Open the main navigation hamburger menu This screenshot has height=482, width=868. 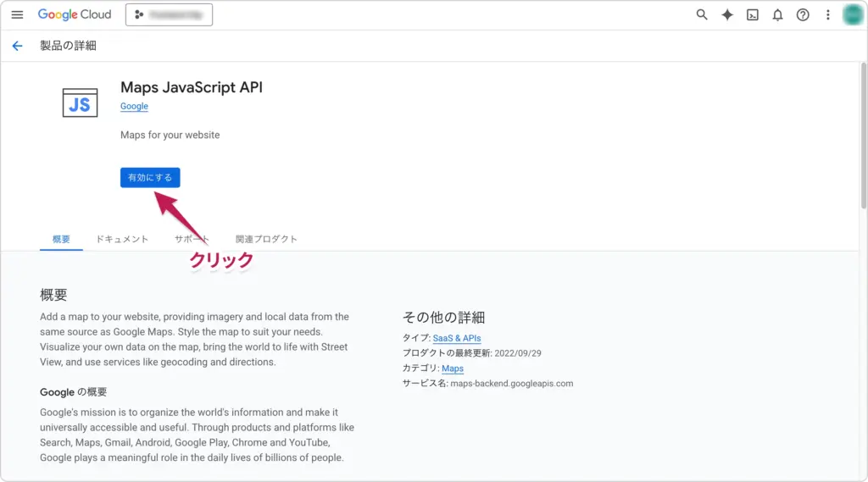click(17, 15)
